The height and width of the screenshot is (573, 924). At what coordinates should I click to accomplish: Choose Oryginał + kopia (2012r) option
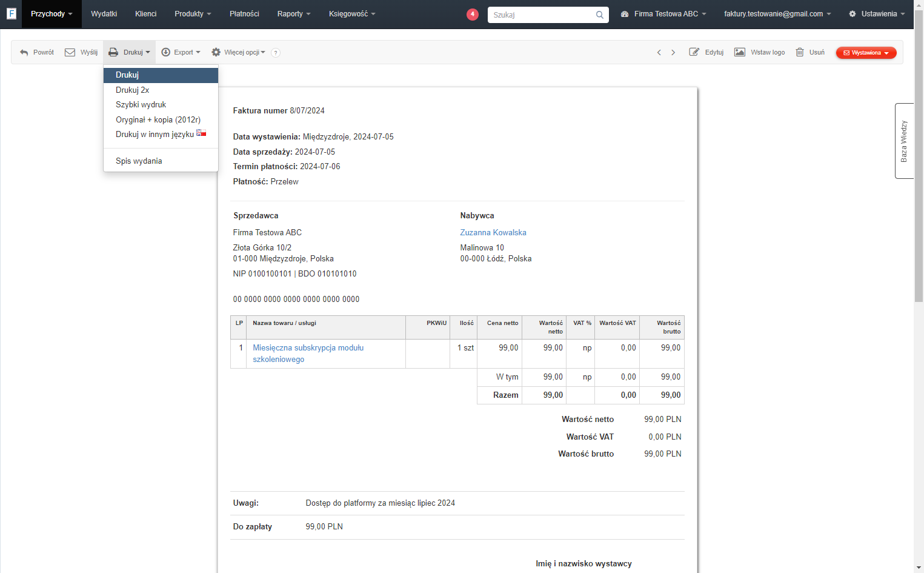pyautogui.click(x=161, y=119)
